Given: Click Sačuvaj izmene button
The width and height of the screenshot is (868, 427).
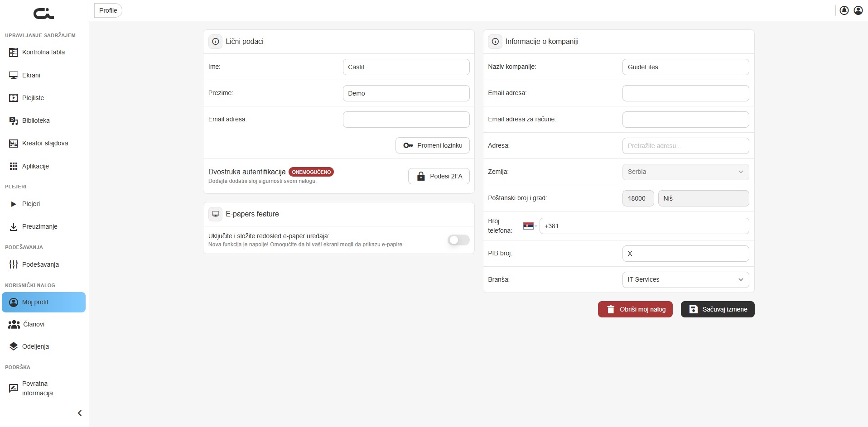Looking at the screenshot, I should pyautogui.click(x=718, y=309).
